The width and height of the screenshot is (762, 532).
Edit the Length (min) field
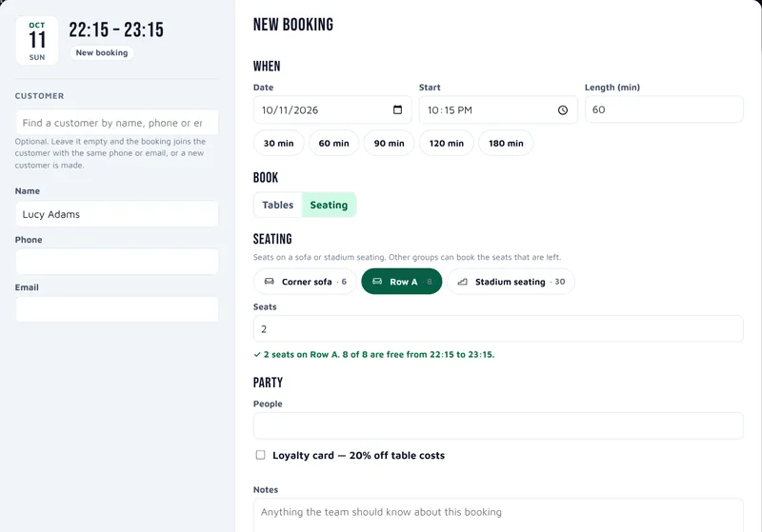click(x=664, y=109)
